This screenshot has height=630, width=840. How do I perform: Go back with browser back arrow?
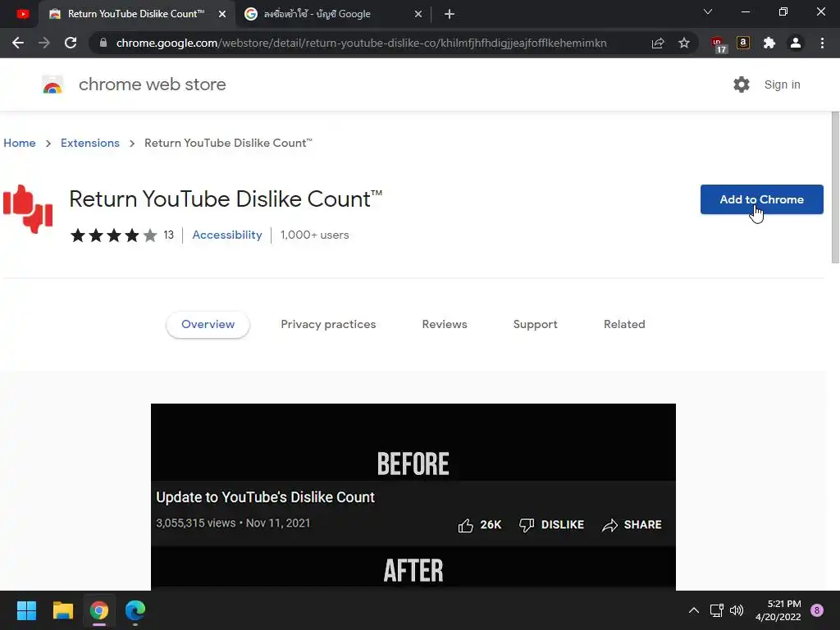click(x=18, y=43)
